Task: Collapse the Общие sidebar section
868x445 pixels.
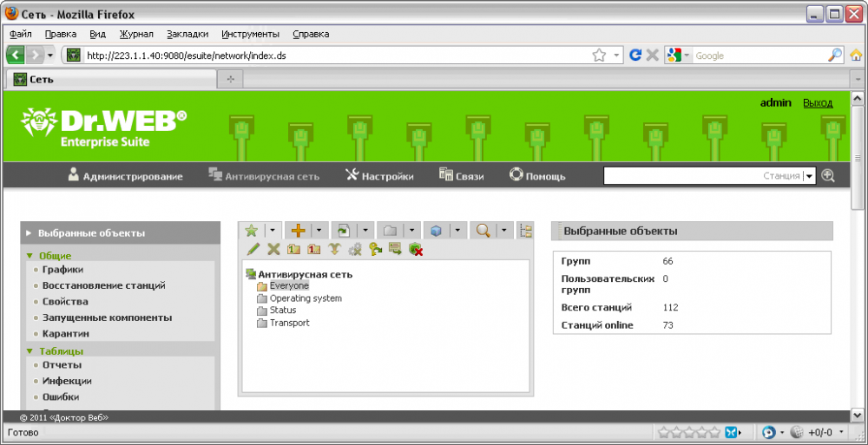Action: (30, 256)
